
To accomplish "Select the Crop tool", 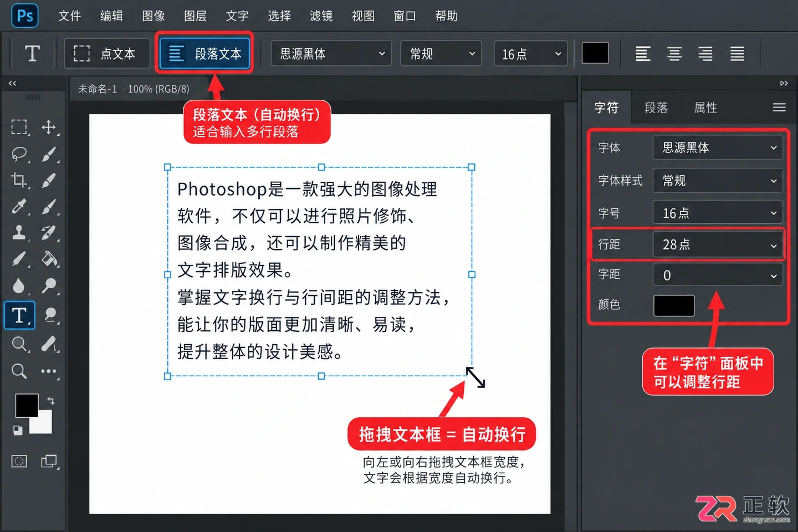I will (x=19, y=180).
